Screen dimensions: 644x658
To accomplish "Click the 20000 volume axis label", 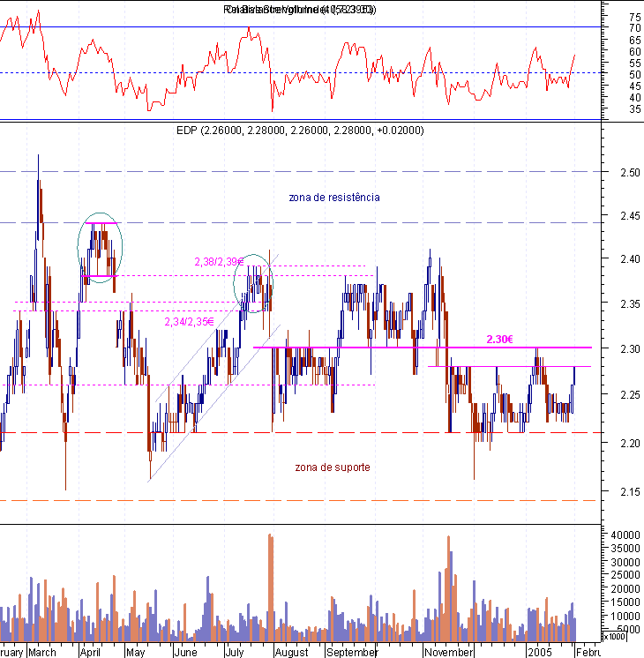I will (625, 588).
